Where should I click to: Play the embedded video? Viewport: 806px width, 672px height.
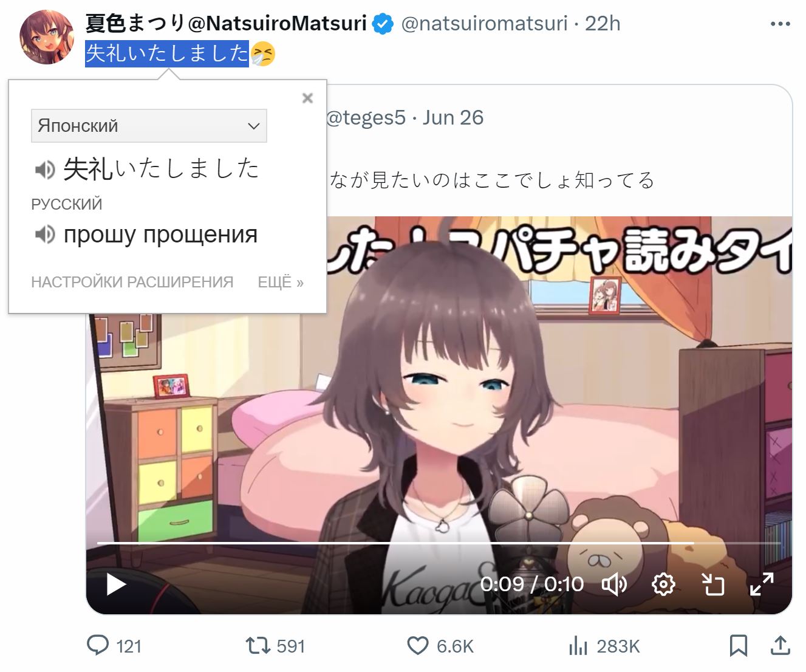coord(116,585)
